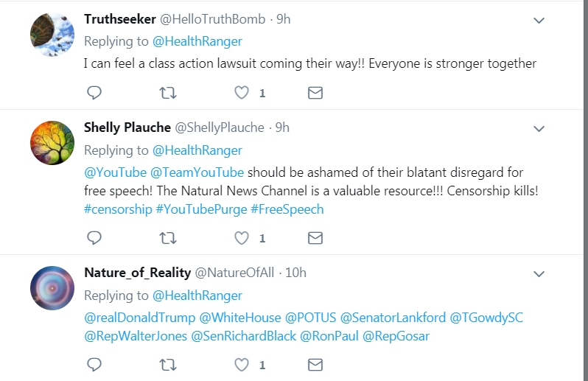Like Nature_of_Reality's tweet
The image size is (588, 381).
(242, 365)
